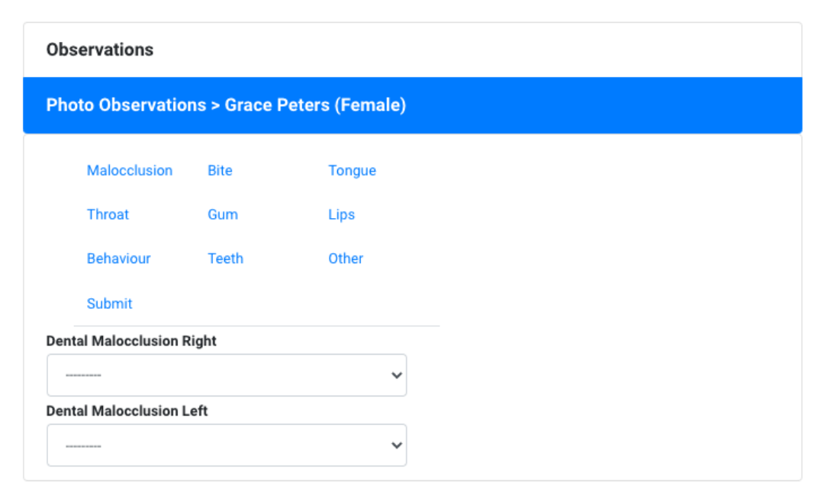Image resolution: width=824 pixels, height=504 pixels.
Task: Open the Gum observations tab
Action: [223, 215]
